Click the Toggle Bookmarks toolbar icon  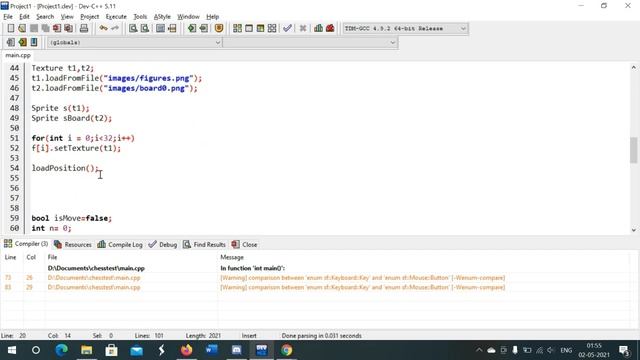pyautogui.click(x=22, y=42)
